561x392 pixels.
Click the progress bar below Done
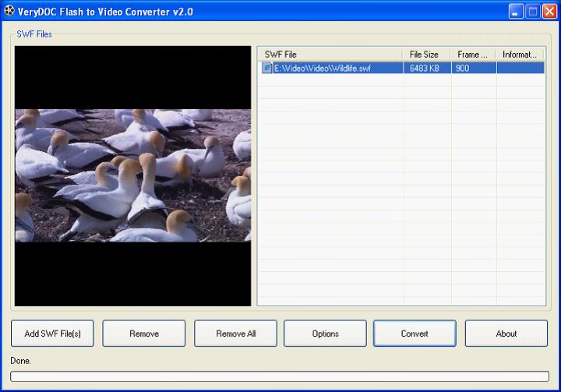pyautogui.click(x=280, y=376)
